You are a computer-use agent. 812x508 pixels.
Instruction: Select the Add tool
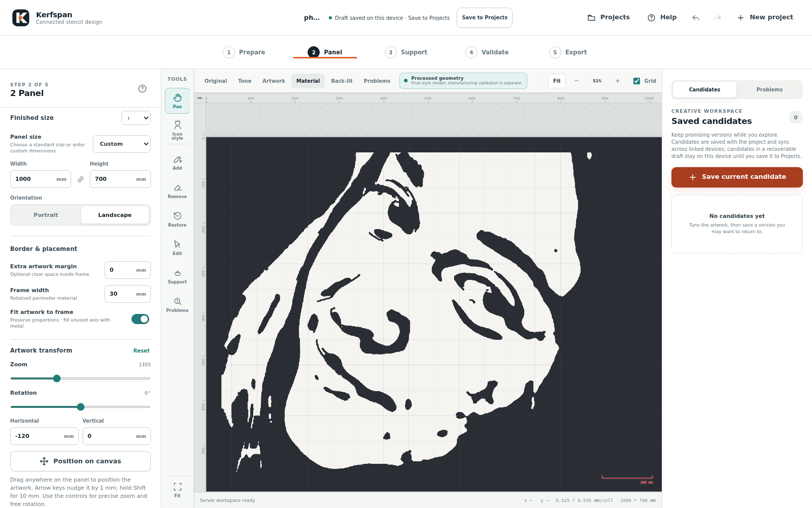click(177, 163)
